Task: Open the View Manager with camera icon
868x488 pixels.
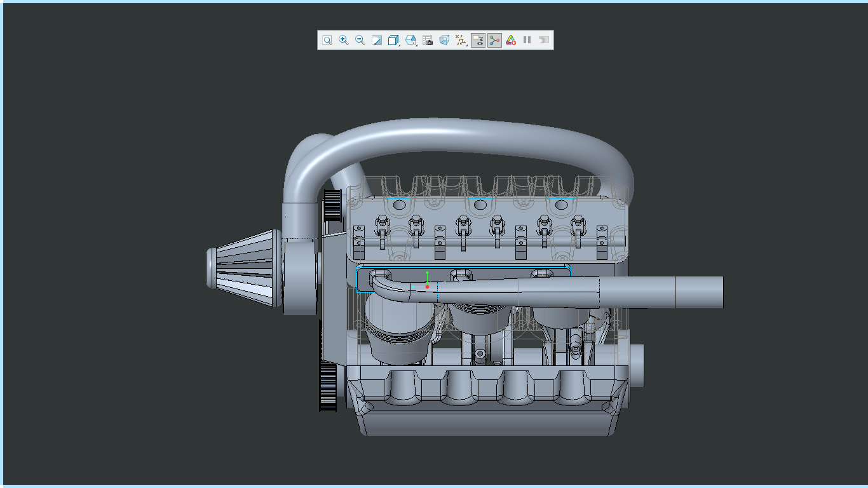Action: (x=428, y=40)
